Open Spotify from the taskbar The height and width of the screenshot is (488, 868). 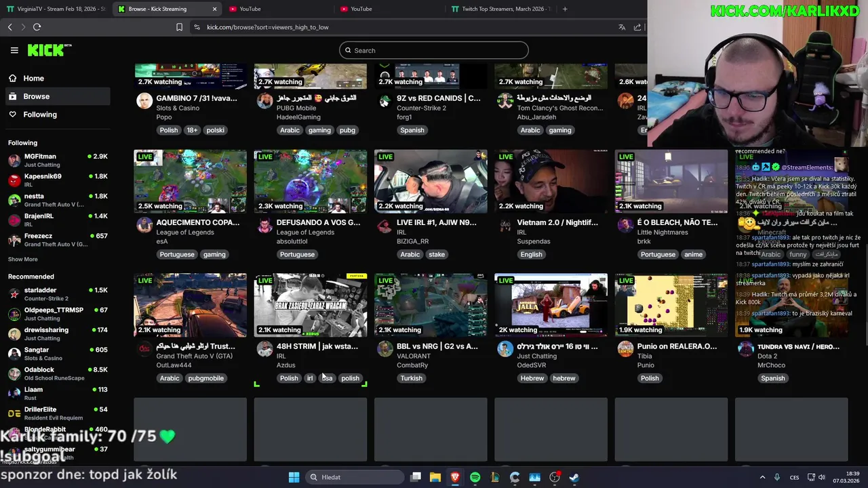[x=475, y=477]
